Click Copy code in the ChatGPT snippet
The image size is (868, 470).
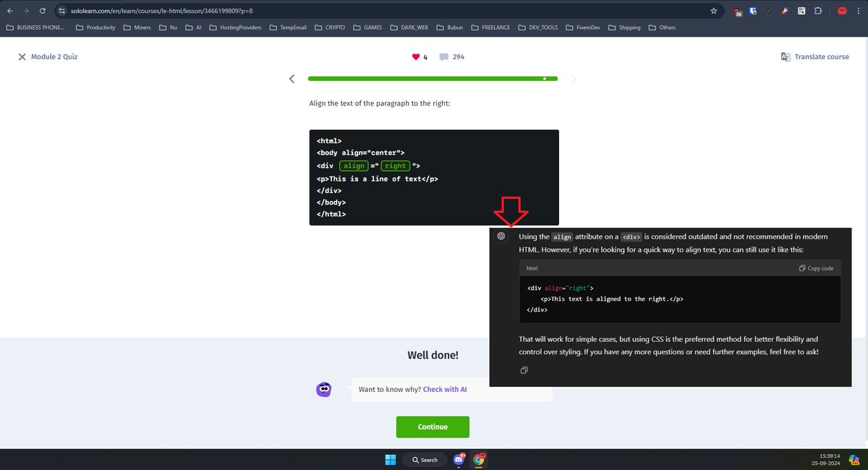pyautogui.click(x=816, y=268)
